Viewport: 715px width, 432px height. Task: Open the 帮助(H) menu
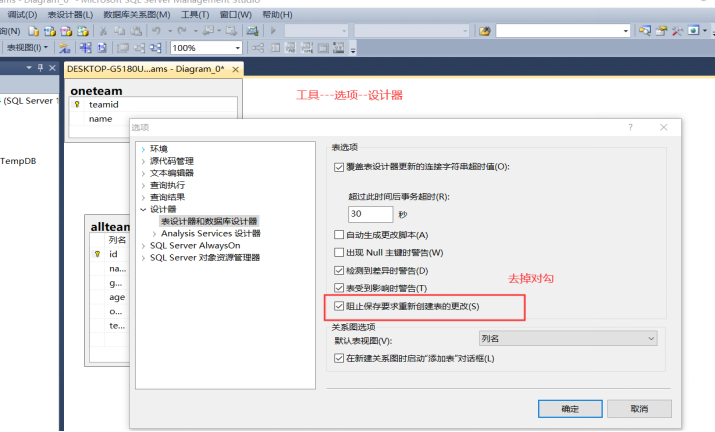(x=277, y=15)
